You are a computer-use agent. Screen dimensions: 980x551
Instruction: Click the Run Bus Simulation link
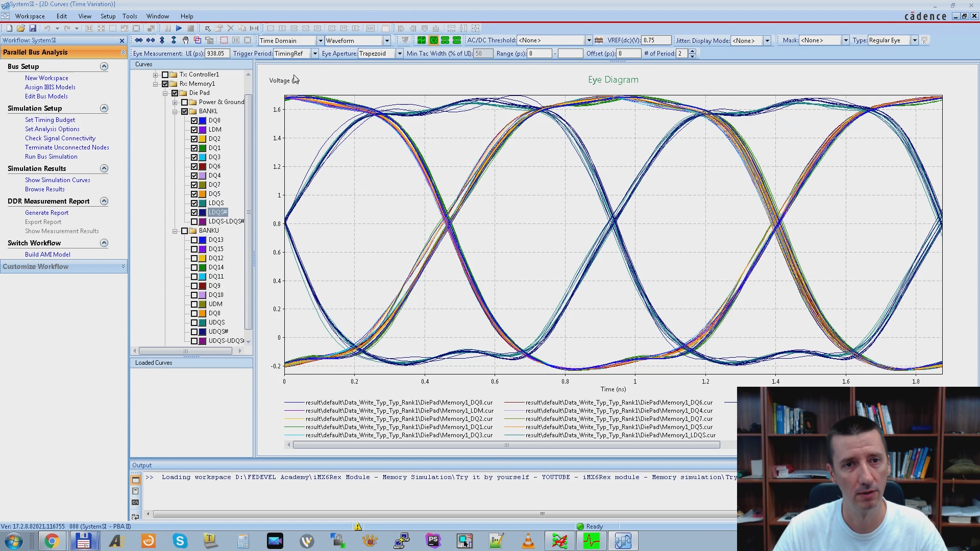click(51, 157)
